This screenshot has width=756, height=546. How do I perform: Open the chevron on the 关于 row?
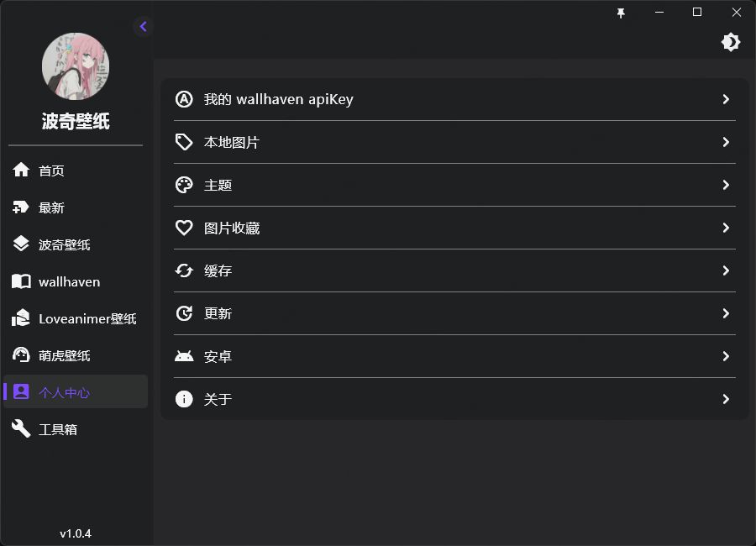click(726, 399)
